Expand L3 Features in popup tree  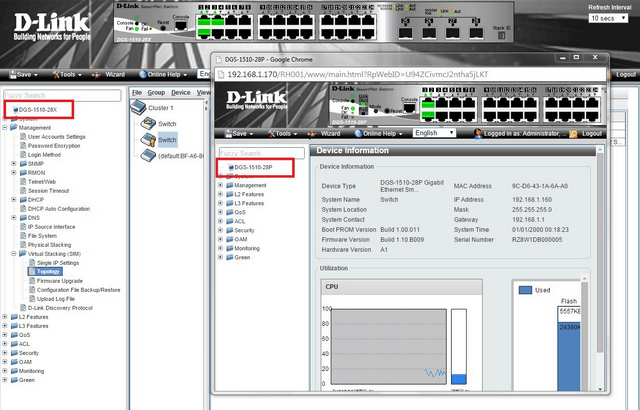click(220, 203)
